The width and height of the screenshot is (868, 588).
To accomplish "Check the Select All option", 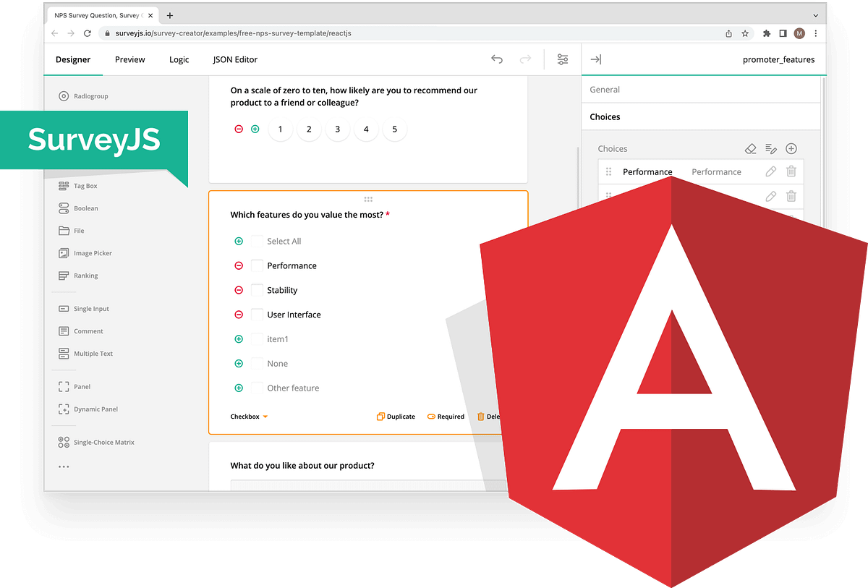I will click(257, 241).
